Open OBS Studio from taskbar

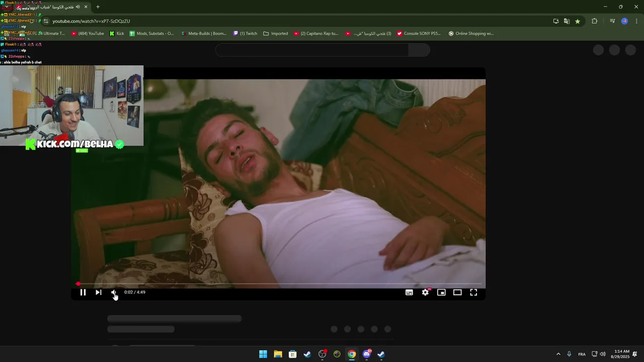[323, 354]
